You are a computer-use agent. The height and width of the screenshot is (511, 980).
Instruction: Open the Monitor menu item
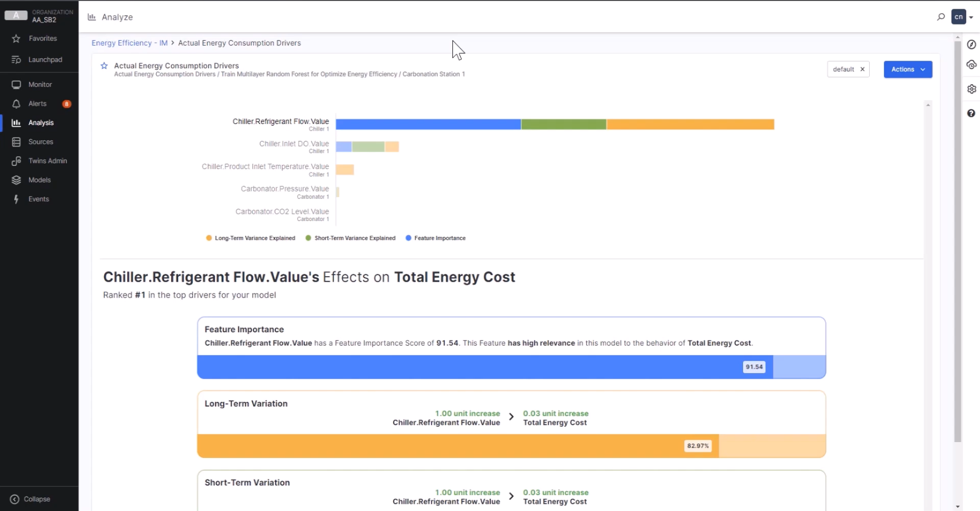[x=40, y=85]
